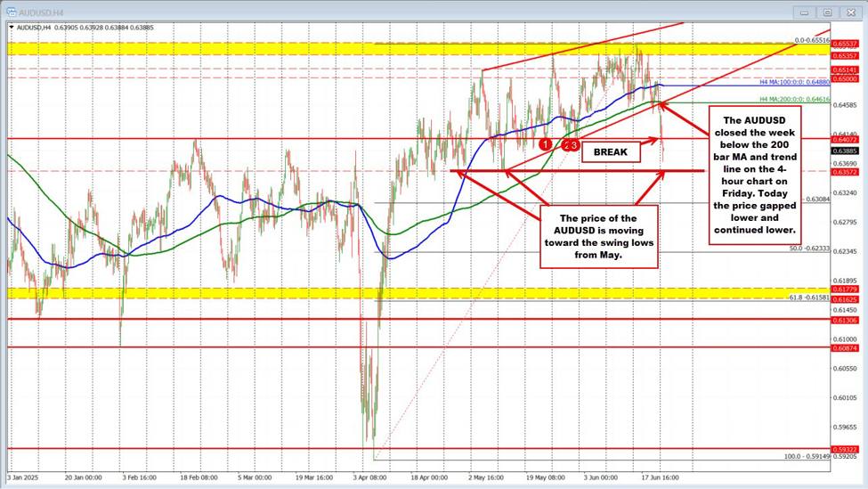This screenshot has width=868, height=489.
Task: Maximize the AUDUSD,H4 chart window
Action: click(x=826, y=12)
